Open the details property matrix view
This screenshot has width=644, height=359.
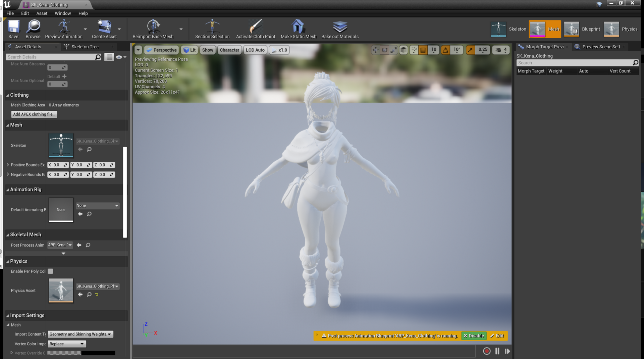pos(109,57)
